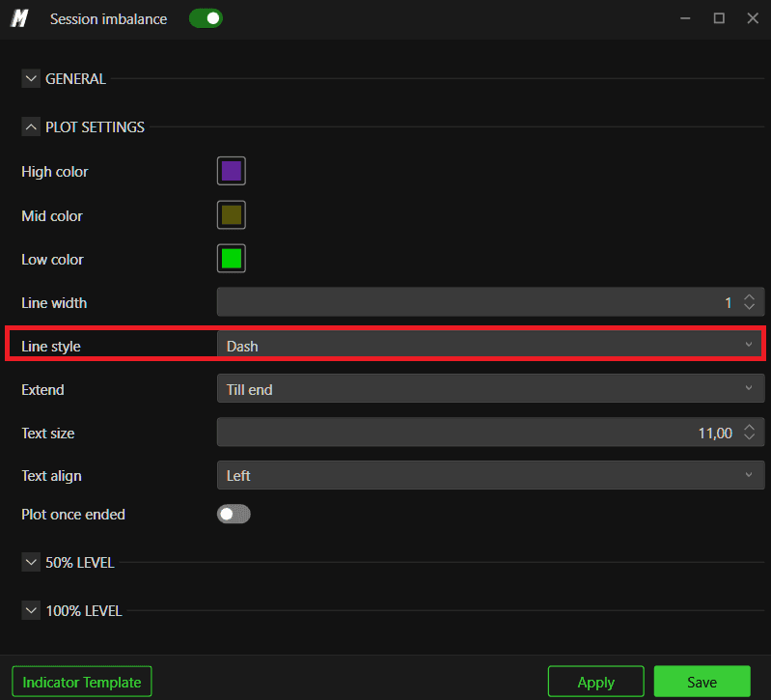Toggle the Session imbalance indicator switch
The width and height of the screenshot is (771, 700).
point(207,18)
